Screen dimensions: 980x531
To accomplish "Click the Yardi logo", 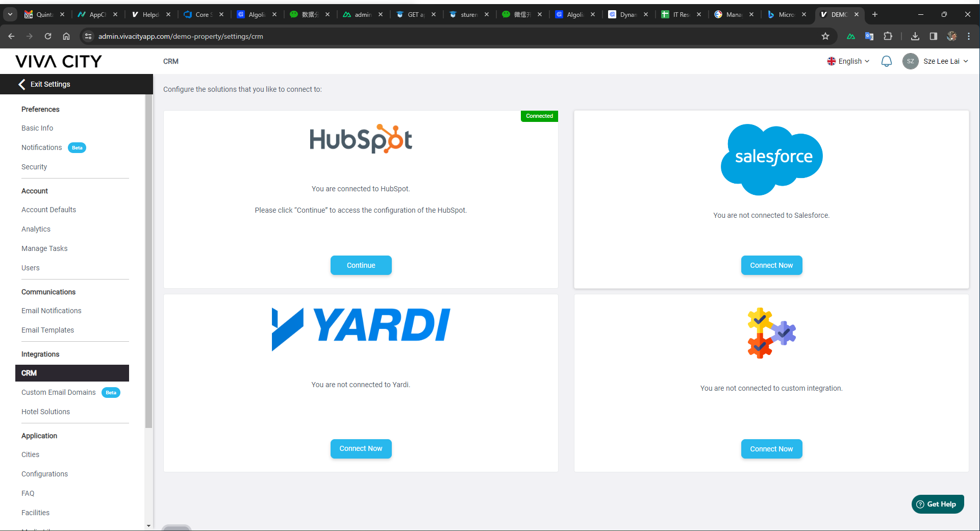I will (x=361, y=328).
